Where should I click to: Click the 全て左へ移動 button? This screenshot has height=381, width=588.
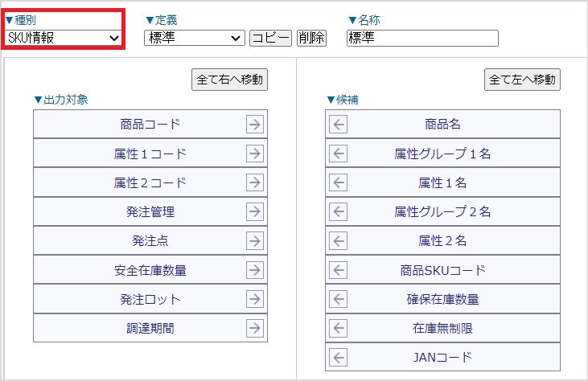522,80
